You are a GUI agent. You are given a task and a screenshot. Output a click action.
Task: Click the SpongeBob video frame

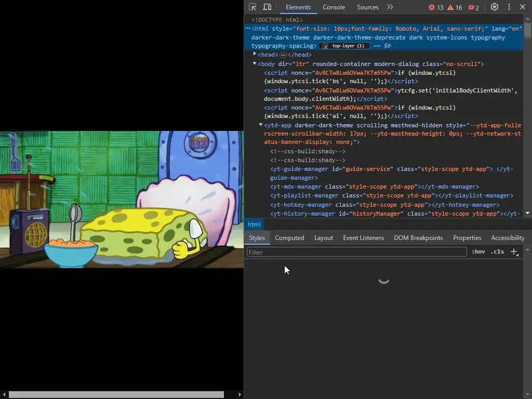(x=122, y=199)
